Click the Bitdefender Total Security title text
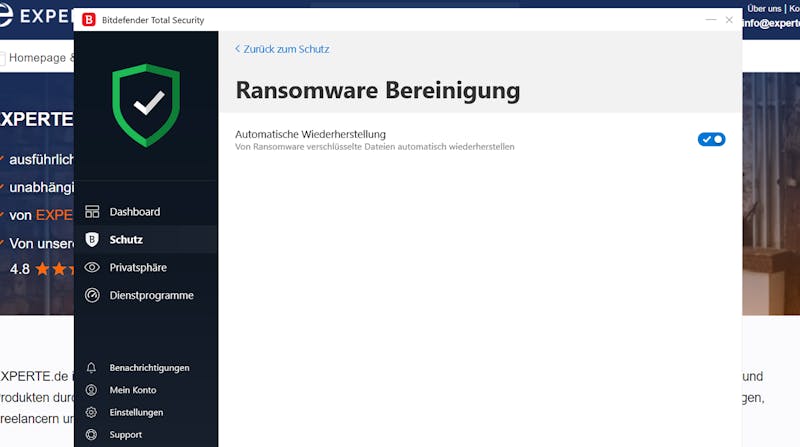 click(x=153, y=20)
